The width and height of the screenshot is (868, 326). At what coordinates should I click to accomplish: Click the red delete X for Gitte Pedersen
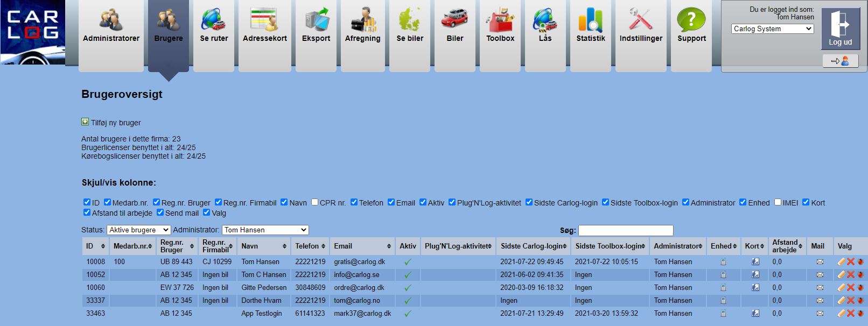851,287
